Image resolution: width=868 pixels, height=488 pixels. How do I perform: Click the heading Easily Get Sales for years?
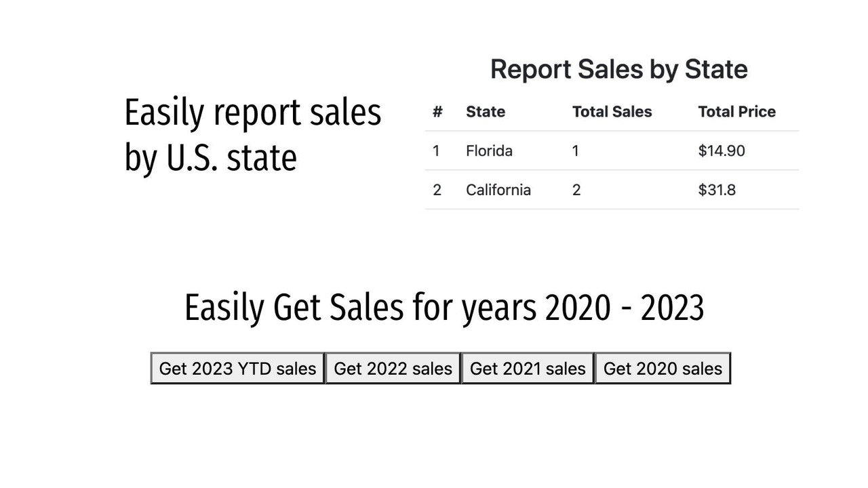coord(443,306)
